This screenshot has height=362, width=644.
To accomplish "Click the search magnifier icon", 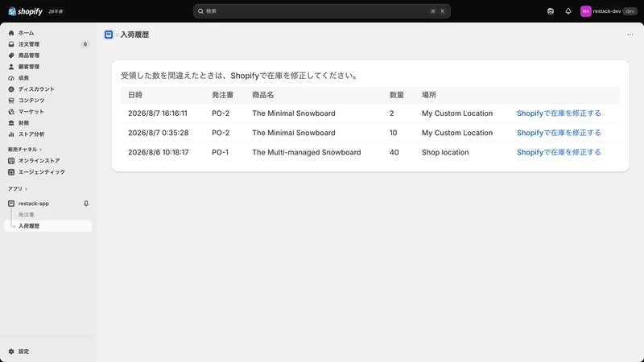I will pos(200,11).
